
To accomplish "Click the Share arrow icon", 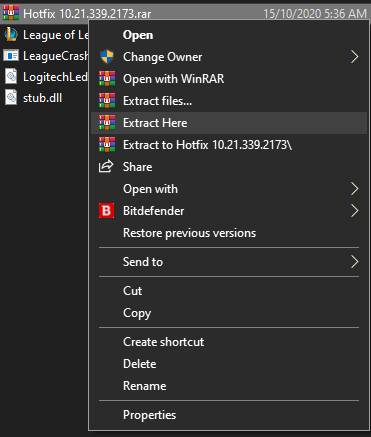I will point(106,166).
